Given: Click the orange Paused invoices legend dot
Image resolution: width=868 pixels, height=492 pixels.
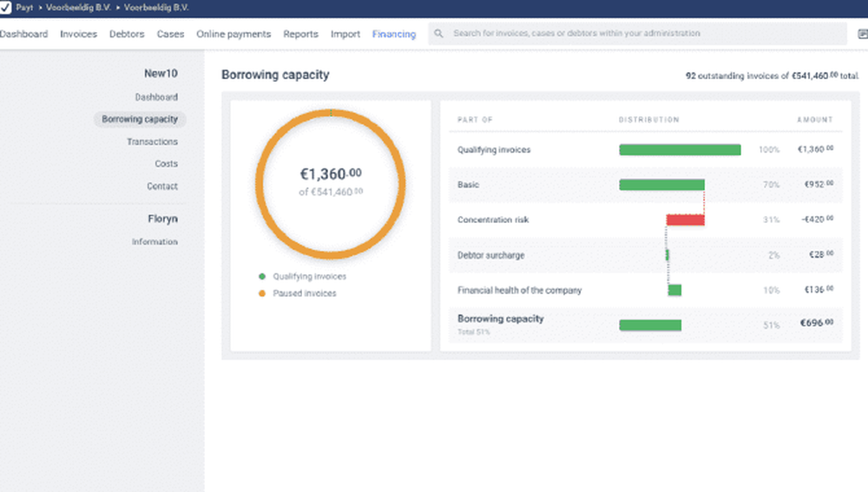Looking at the screenshot, I should coord(262,293).
